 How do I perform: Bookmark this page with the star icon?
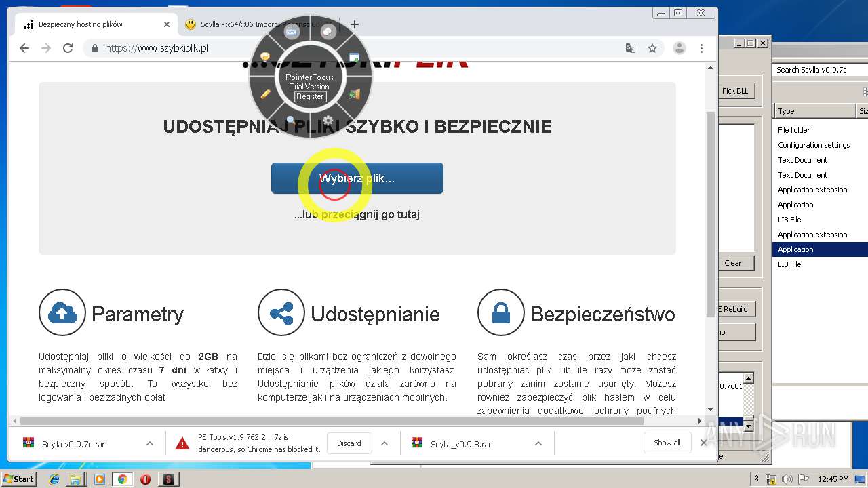[652, 48]
